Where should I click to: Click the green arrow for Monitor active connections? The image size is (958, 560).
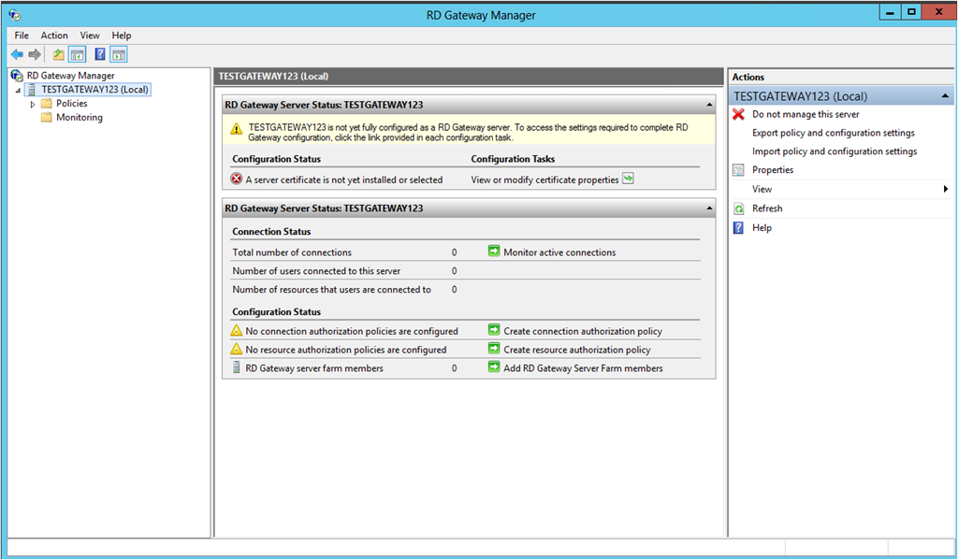[x=494, y=251]
